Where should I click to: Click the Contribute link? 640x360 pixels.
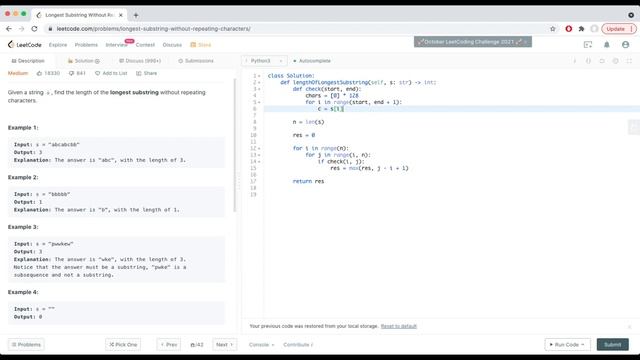pyautogui.click(x=298, y=344)
